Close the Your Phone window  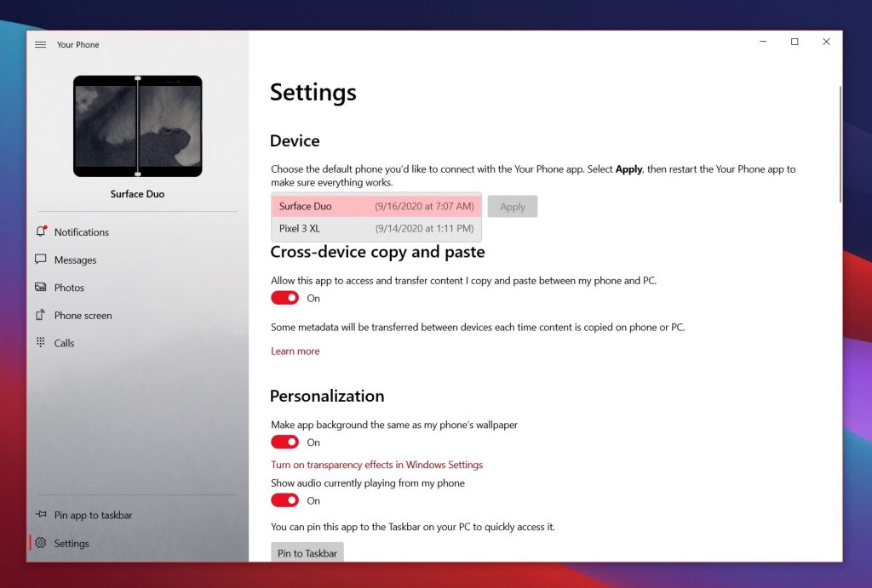[x=826, y=42]
